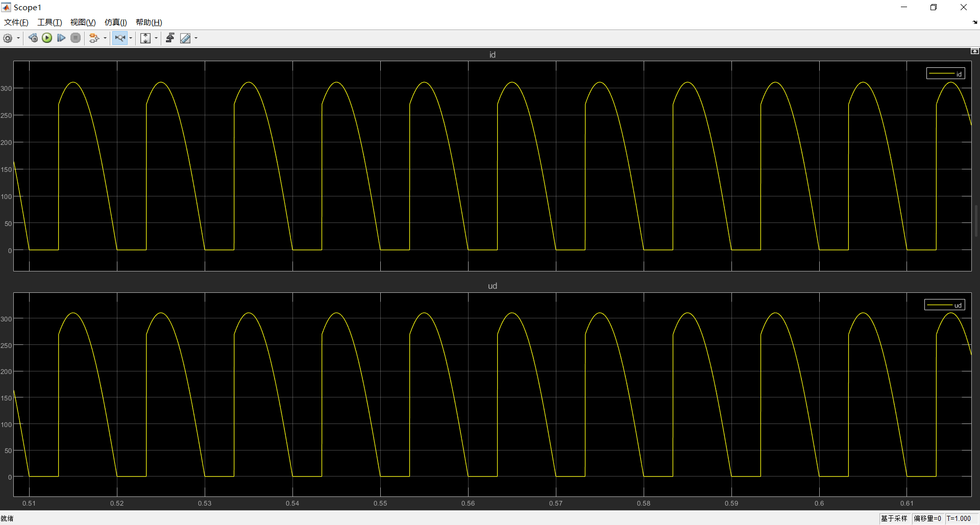The width and height of the screenshot is (980, 525).
Task: Open the scope configuration properties gear
Action: (8, 38)
